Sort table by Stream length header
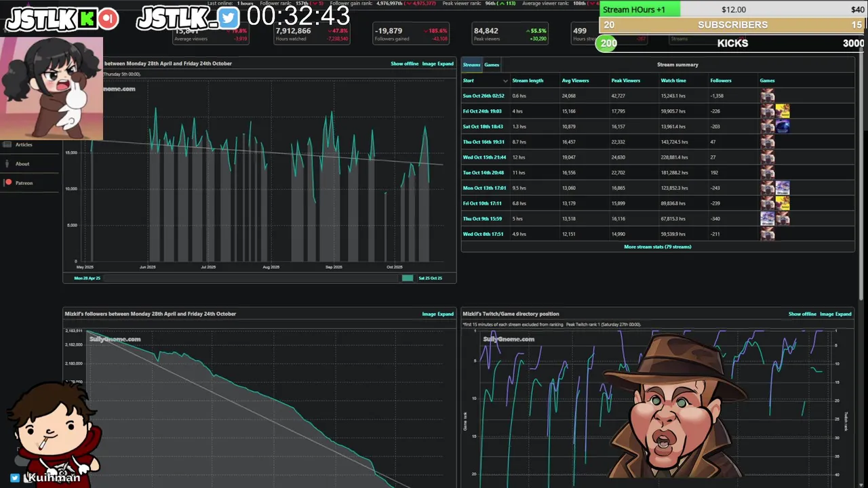 (x=528, y=81)
